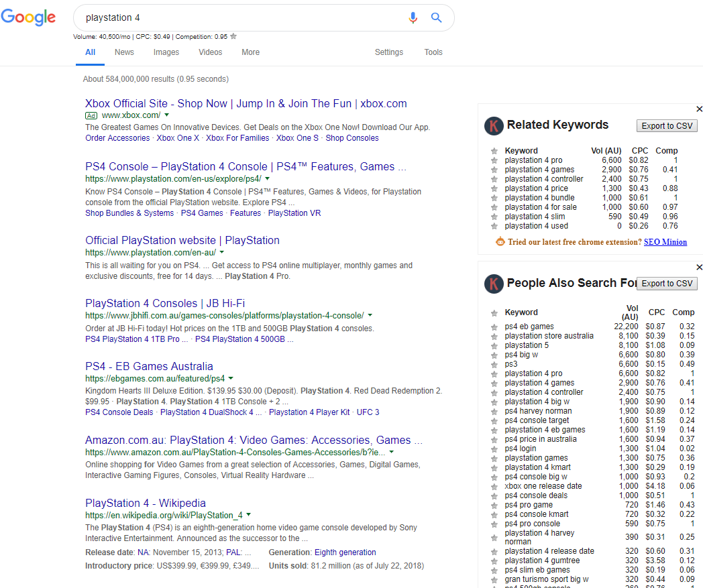The width and height of the screenshot is (703, 588).
Task: Star the 'playstation 4 bundle' related keyword
Action: 494,198
